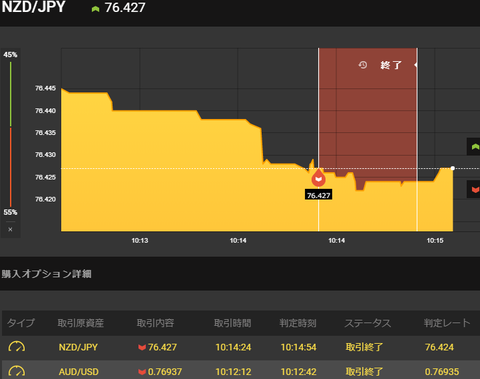Click 取引終了 status in NZD/JPY row
Image resolution: width=480 pixels, height=379 pixels.
click(364, 347)
